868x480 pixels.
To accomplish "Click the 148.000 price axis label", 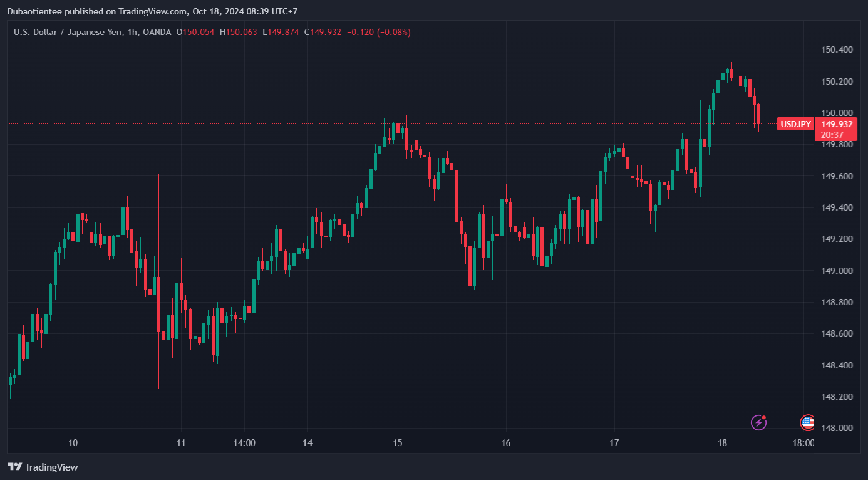I will click(837, 428).
